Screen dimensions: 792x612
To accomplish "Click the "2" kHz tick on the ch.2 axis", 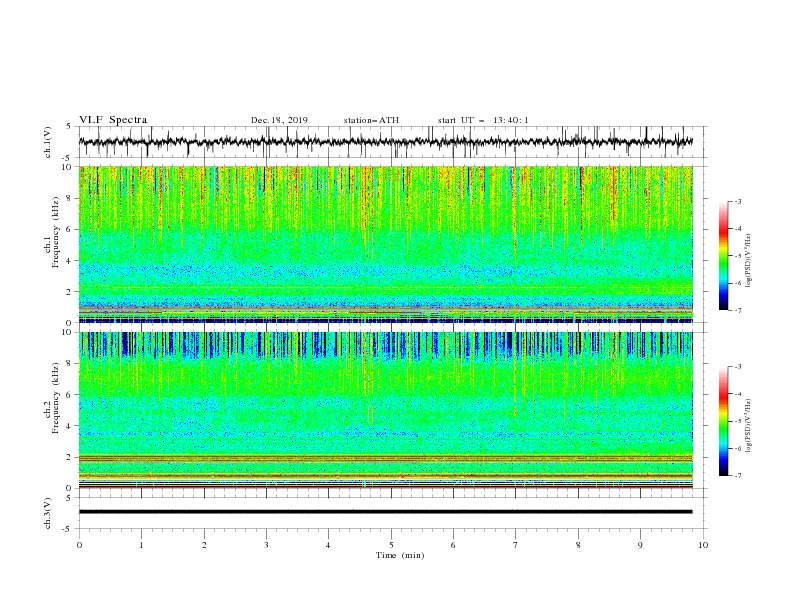I will click(x=70, y=457).
